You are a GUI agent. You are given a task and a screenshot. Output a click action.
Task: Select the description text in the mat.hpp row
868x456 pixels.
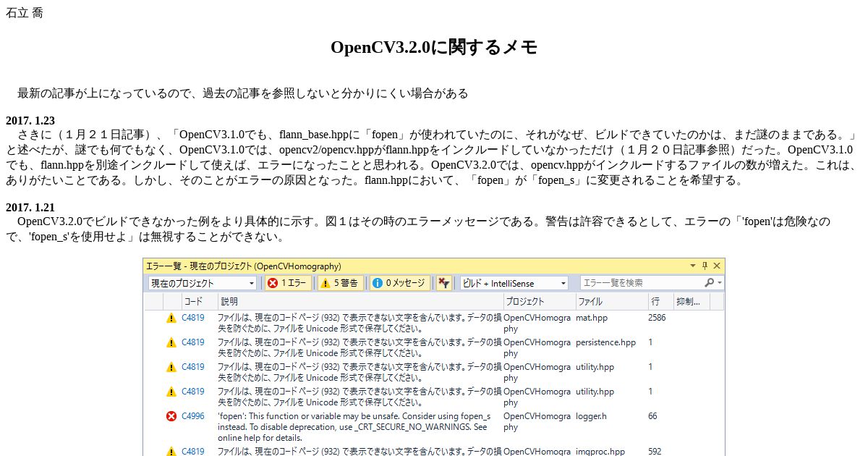[359, 323]
